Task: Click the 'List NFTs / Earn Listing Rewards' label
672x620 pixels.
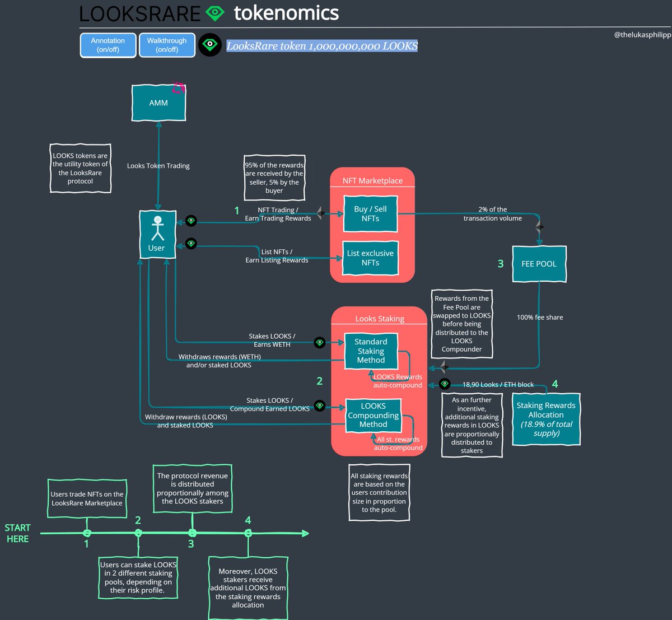Action: click(277, 256)
